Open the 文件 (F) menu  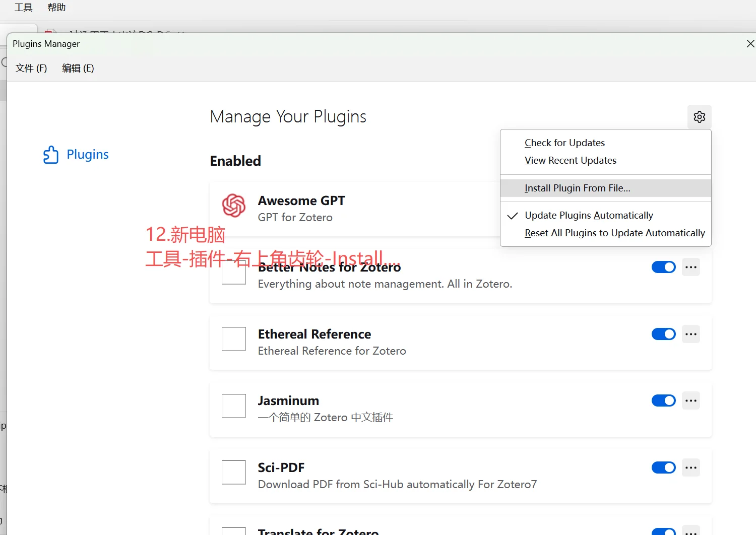(31, 68)
